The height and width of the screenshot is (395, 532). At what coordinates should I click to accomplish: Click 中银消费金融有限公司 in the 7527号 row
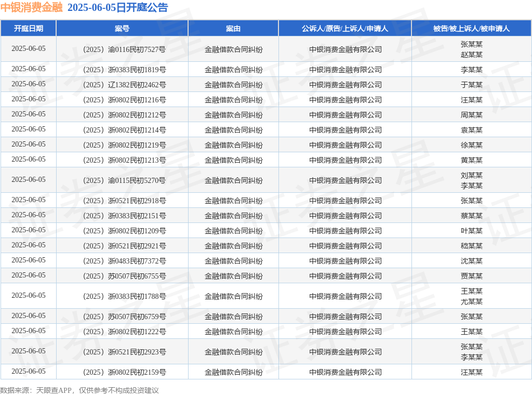point(345,49)
